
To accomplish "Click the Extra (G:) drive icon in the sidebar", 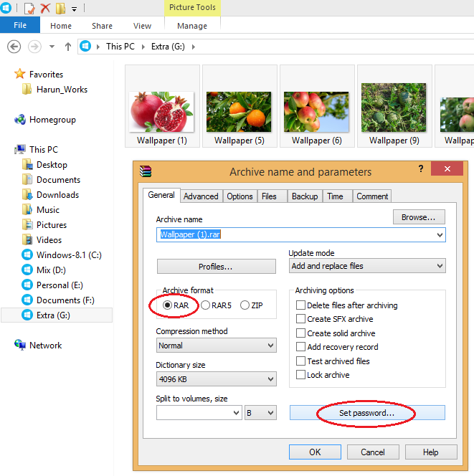I will tap(27, 315).
